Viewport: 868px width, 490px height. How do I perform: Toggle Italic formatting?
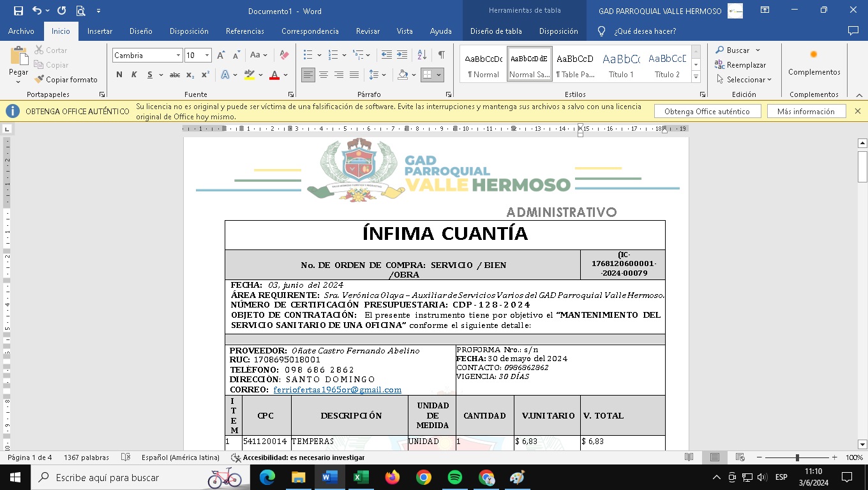(134, 75)
